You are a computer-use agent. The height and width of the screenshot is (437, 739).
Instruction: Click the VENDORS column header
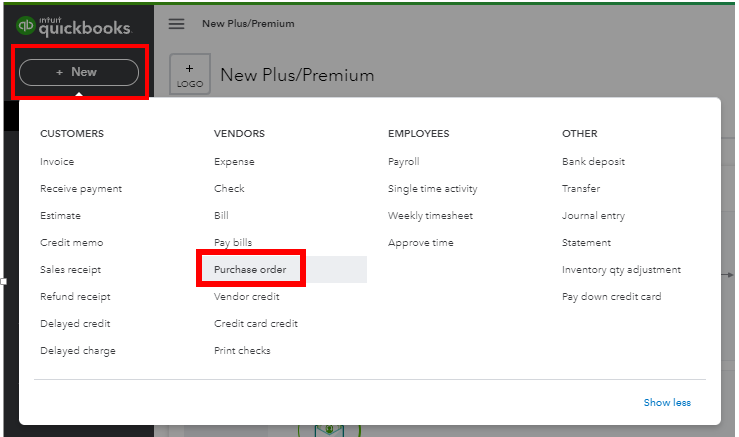pos(239,133)
